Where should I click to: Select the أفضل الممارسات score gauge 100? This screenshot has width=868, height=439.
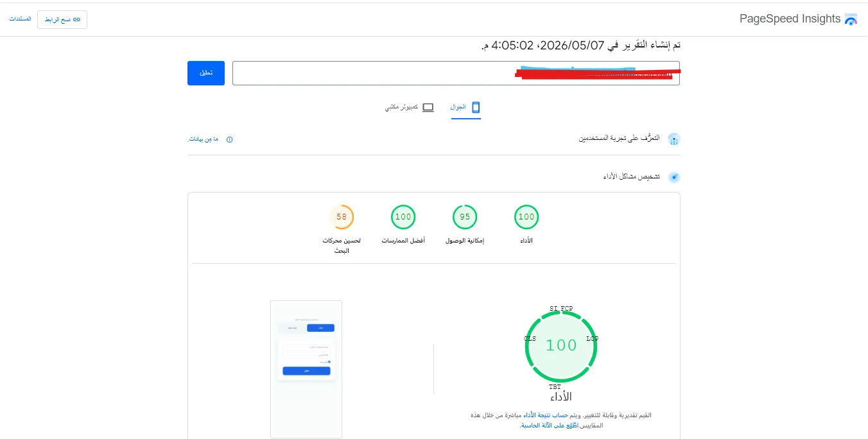click(x=403, y=217)
